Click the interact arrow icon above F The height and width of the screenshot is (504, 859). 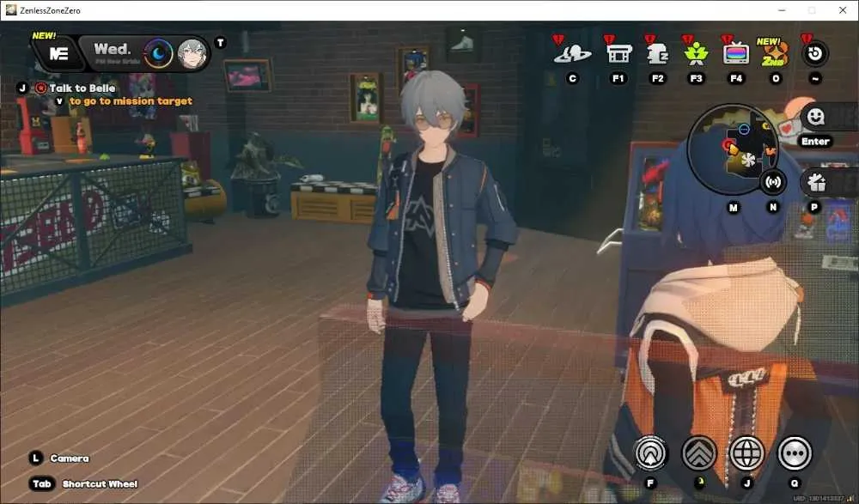(650, 453)
